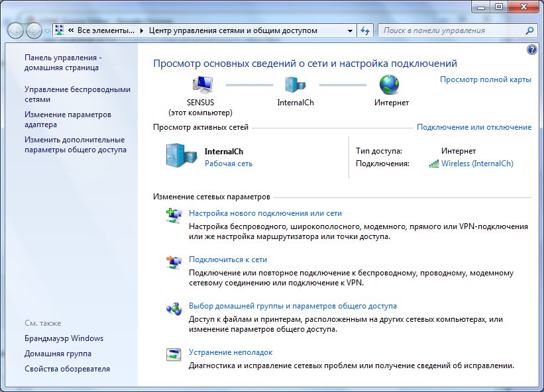544x392 pixels.
Task: Click 'Выбор домашней группы и параметров общего доступа'
Action: [292, 306]
